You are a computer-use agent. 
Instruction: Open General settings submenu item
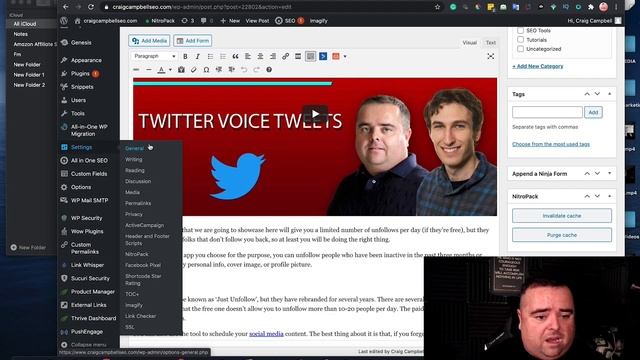coord(134,149)
